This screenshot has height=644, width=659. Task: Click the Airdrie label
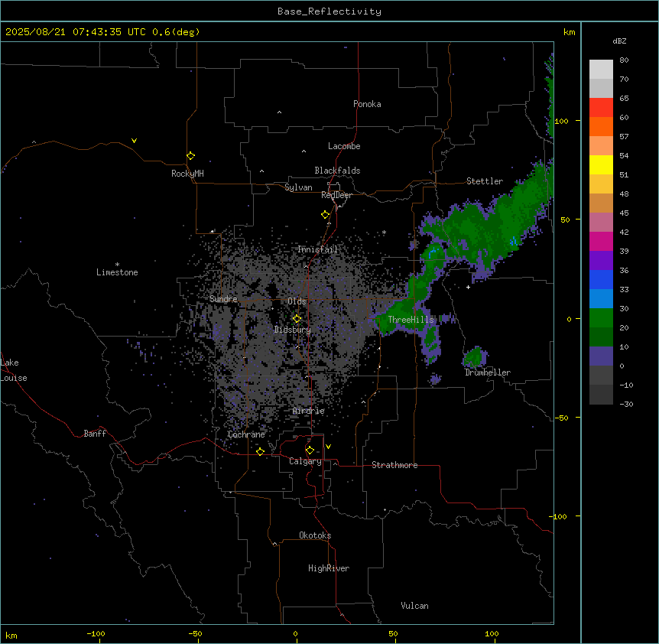point(309,411)
